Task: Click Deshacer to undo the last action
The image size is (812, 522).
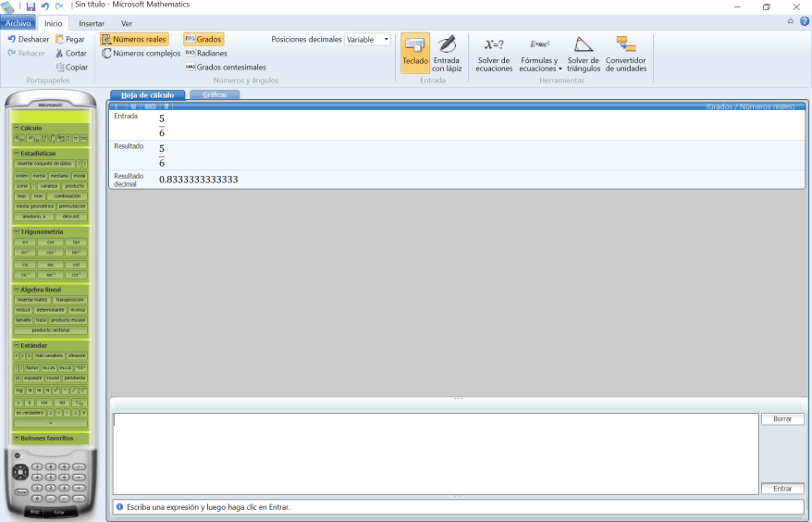Action: pos(29,40)
